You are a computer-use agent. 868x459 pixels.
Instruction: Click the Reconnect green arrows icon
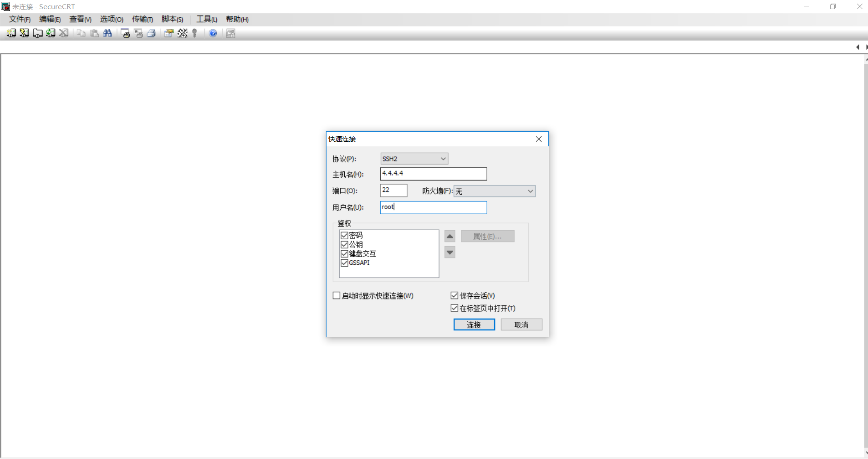[51, 33]
